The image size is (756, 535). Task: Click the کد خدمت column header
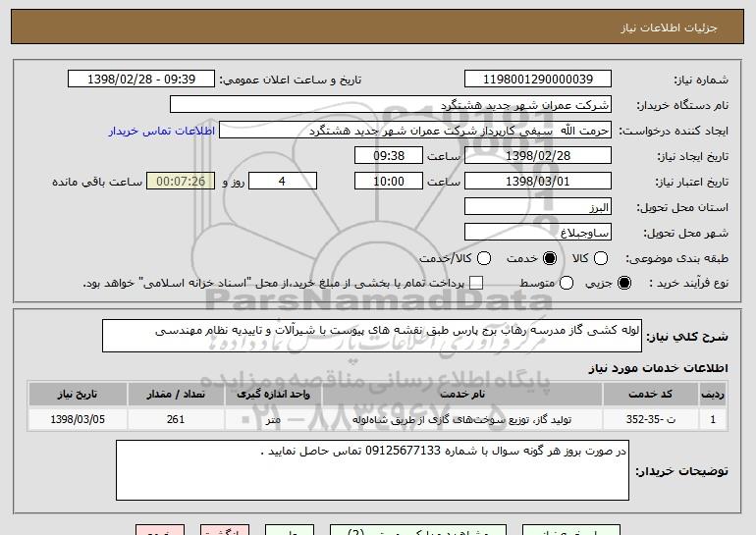[x=650, y=395]
